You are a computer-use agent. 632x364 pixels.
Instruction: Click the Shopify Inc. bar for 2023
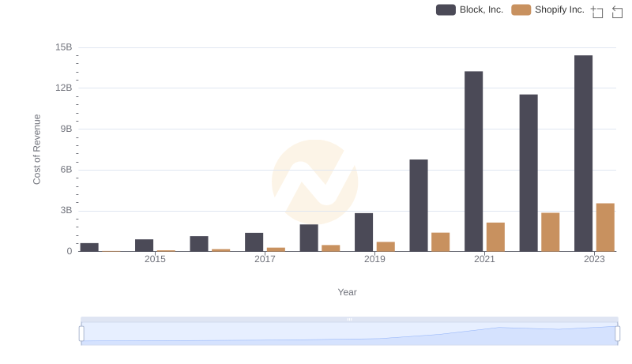[x=605, y=227]
